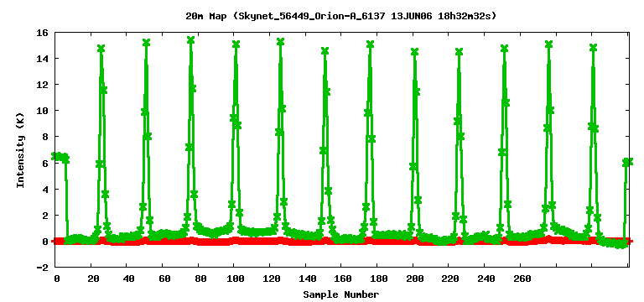Click the green marker at the far right edge

pos(629,161)
